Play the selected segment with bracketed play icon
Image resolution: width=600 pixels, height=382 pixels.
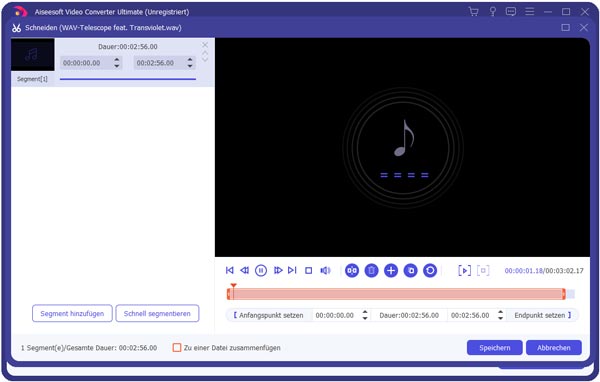pos(464,271)
